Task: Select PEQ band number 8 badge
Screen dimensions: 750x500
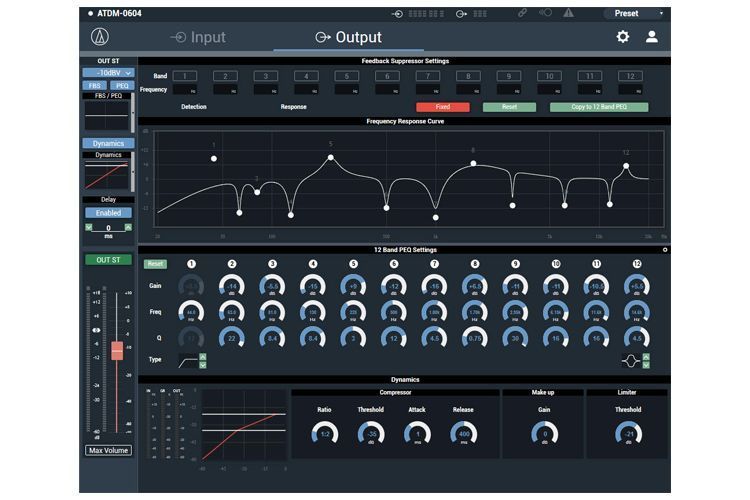Action: tap(474, 264)
